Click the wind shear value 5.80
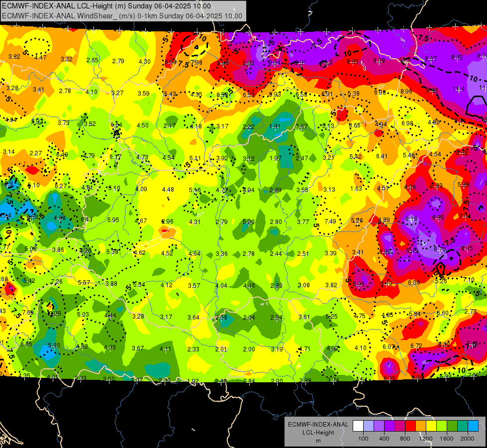487x448 pixels. point(54,345)
